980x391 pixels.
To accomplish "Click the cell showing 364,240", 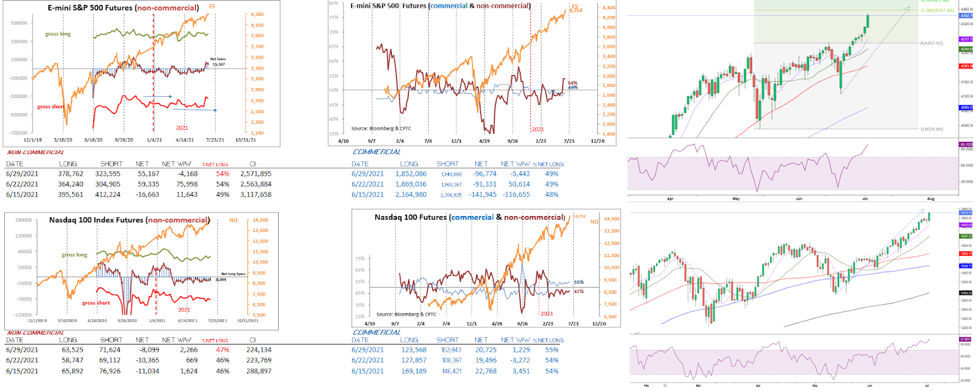I will click(x=70, y=184).
